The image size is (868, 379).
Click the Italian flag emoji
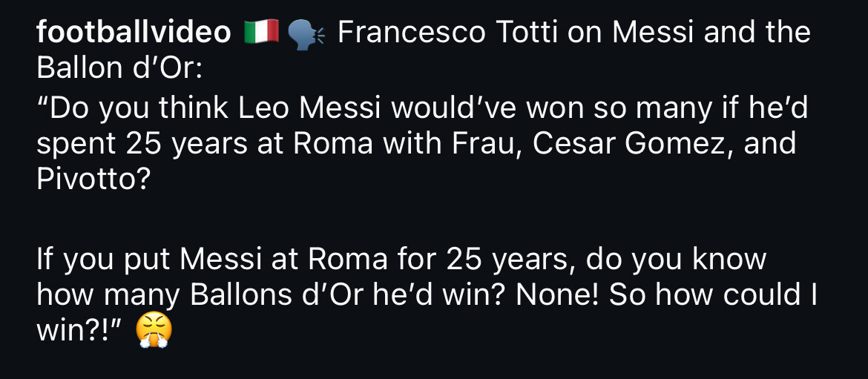260,33
